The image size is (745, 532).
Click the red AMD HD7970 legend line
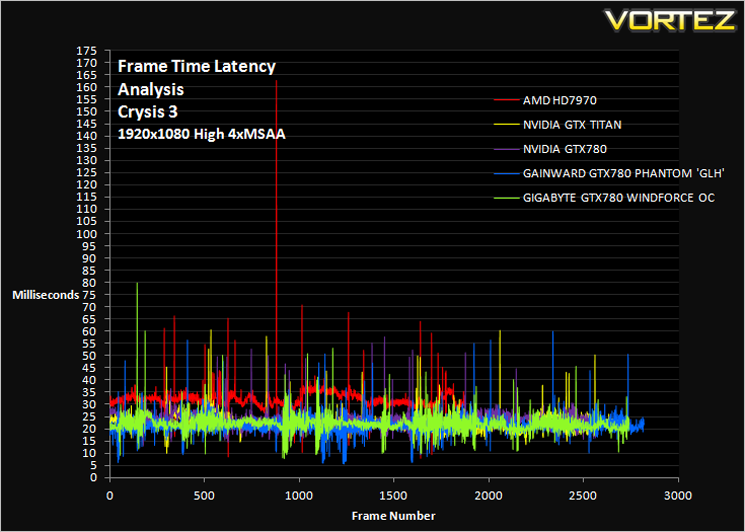pyautogui.click(x=507, y=101)
